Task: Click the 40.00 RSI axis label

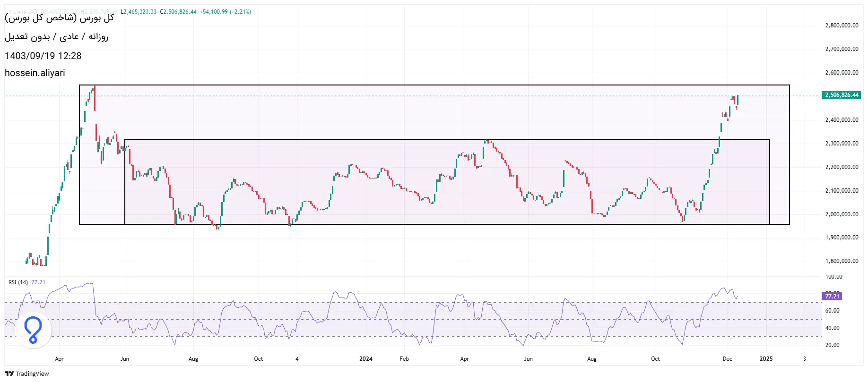Action: point(833,328)
